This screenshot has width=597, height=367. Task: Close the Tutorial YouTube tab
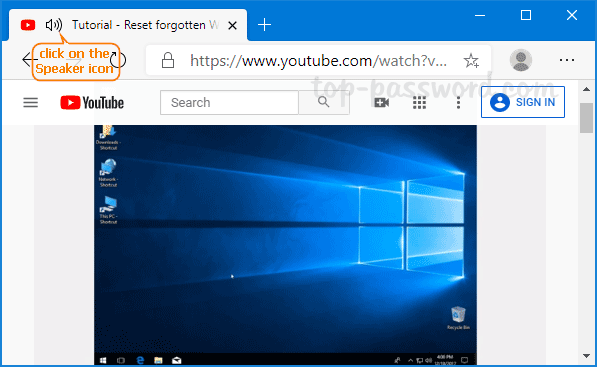232,26
